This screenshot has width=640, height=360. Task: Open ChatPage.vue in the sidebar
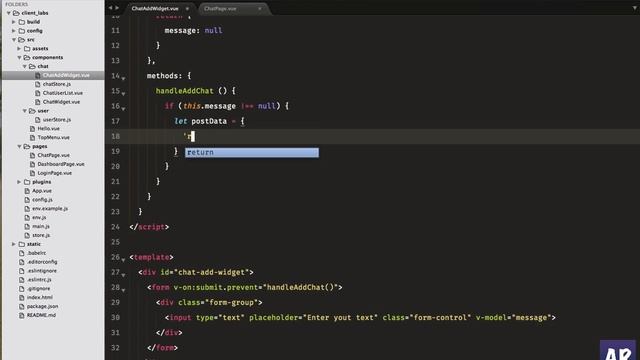pyautogui.click(x=53, y=156)
